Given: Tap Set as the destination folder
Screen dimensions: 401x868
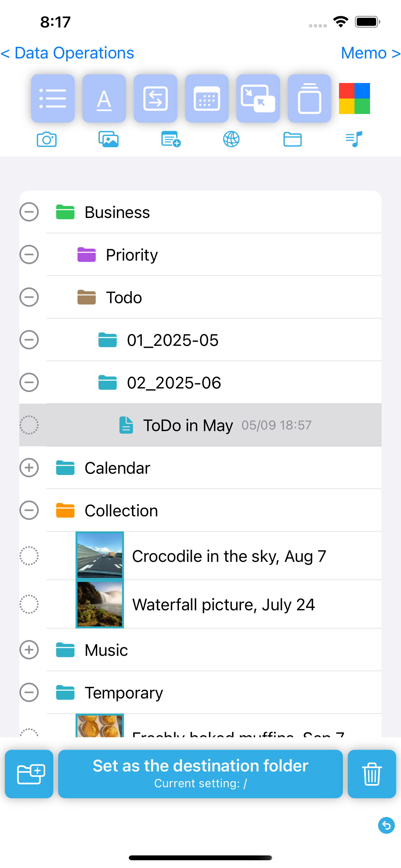Looking at the screenshot, I should (x=200, y=774).
